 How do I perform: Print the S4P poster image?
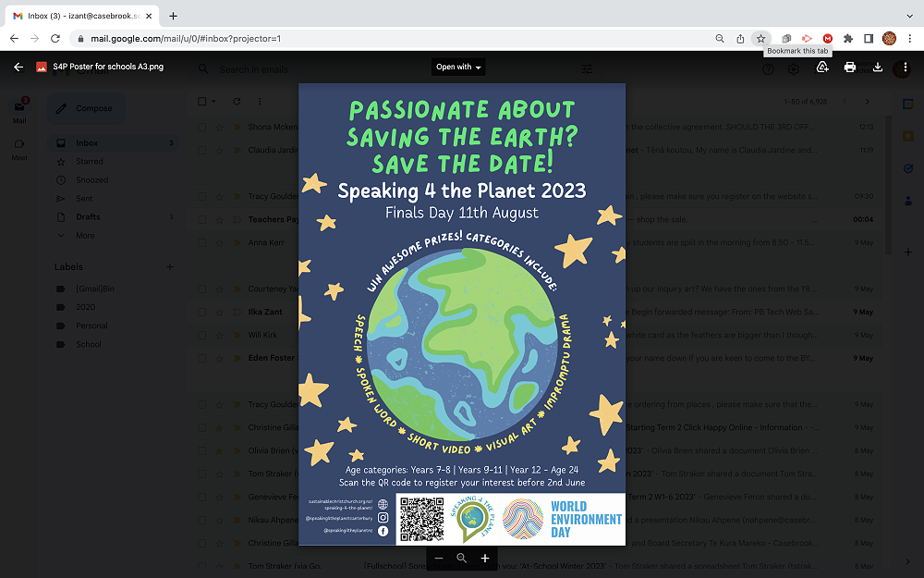click(x=850, y=67)
